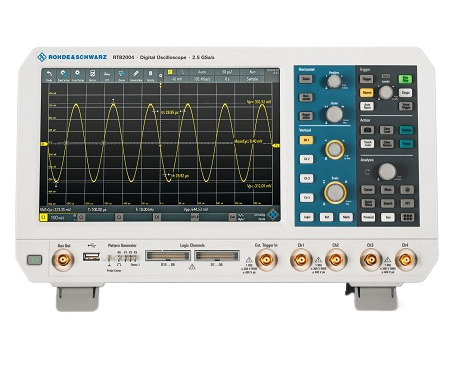The height and width of the screenshot is (366, 454).
Task: Toggle the green Run Stop button
Action: pyautogui.click(x=405, y=79)
